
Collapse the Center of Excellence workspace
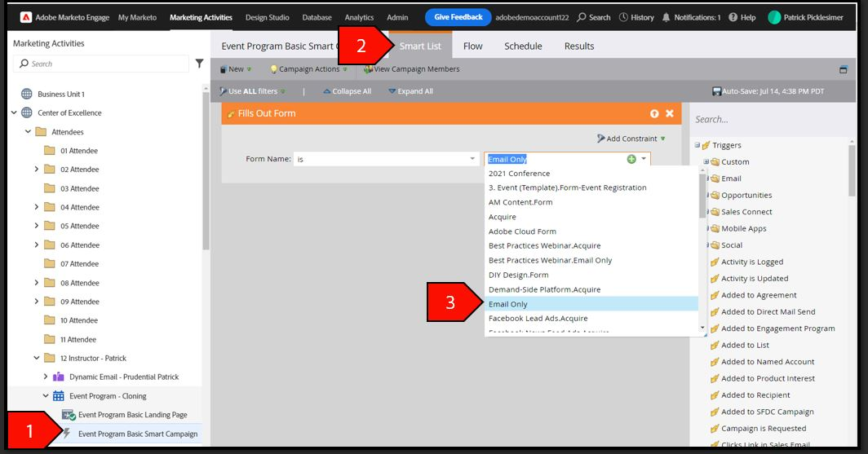(14, 112)
